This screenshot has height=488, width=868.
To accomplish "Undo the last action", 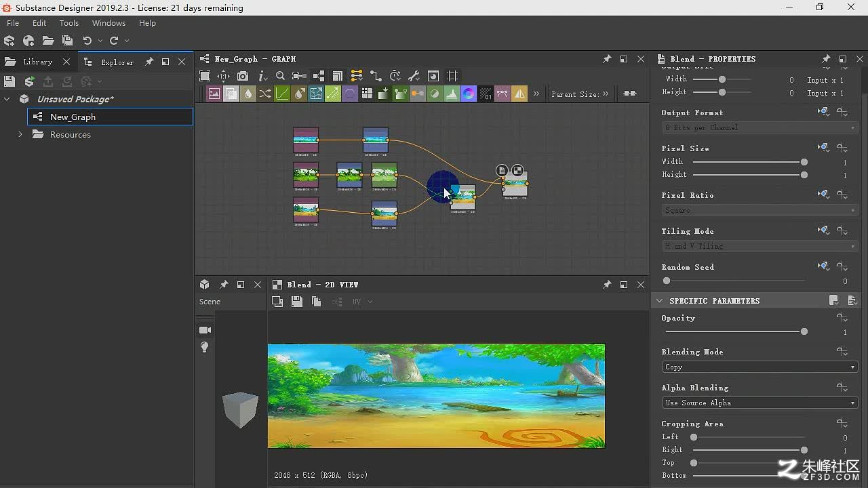I will 87,41.
